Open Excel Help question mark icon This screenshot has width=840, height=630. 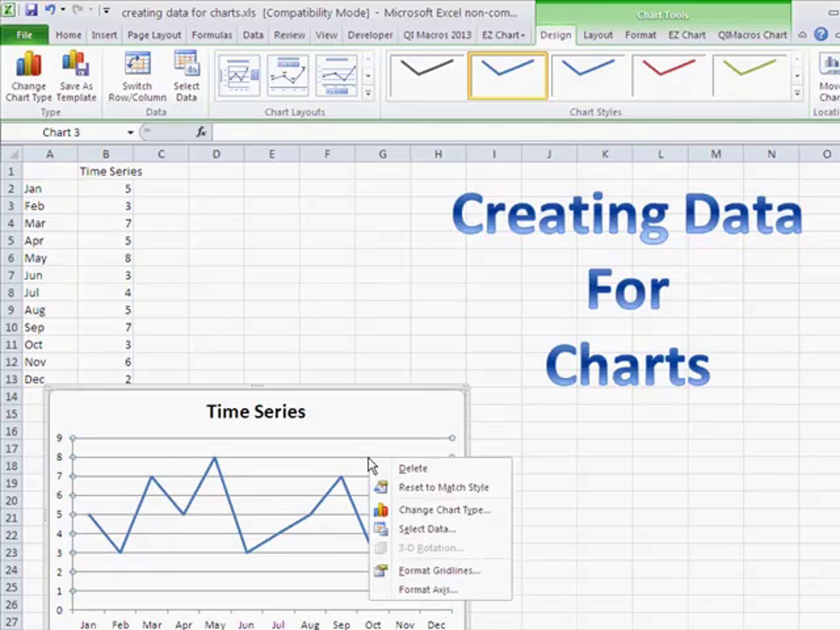pyautogui.click(x=821, y=35)
